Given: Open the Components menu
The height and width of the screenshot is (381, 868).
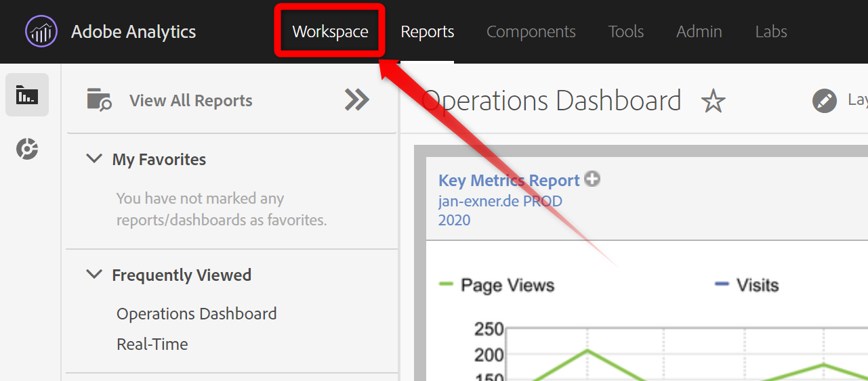Looking at the screenshot, I should tap(531, 32).
